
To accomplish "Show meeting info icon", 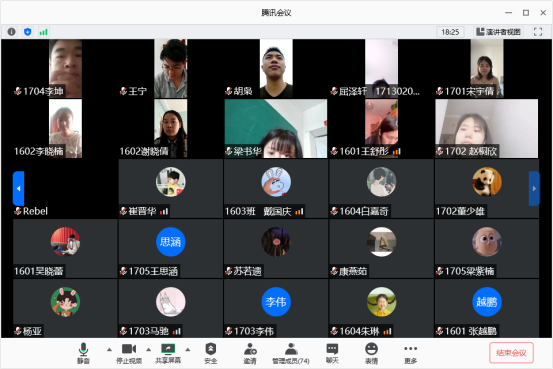I will point(12,32).
